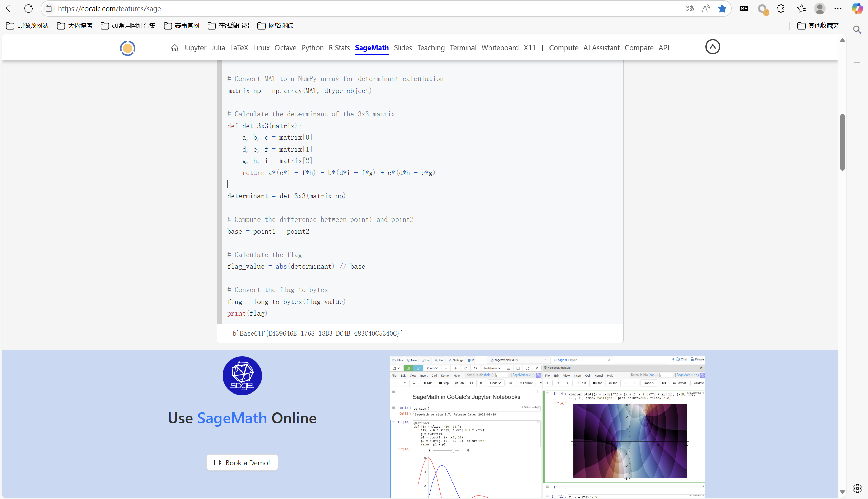The image size is (868, 499).
Task: Open the 在线编辑器 bookmark folder
Action: [x=229, y=26]
